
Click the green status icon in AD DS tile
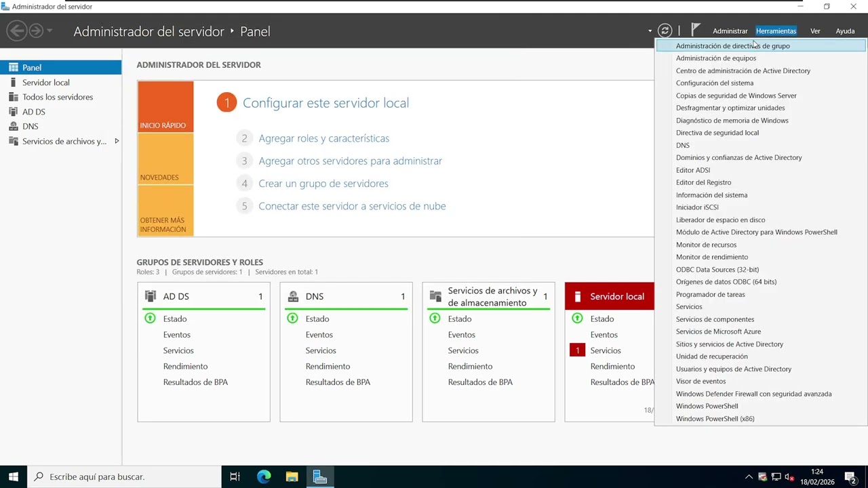click(150, 318)
